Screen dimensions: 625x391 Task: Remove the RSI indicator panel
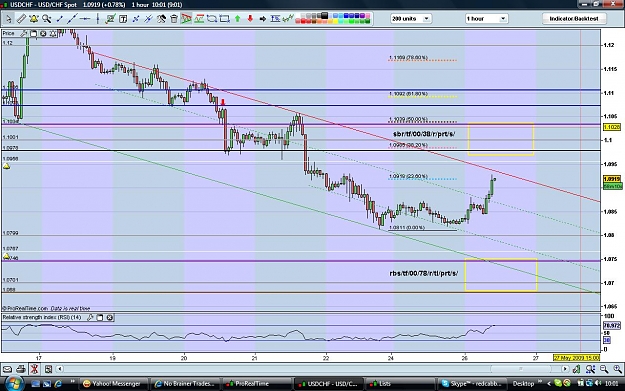point(110,317)
